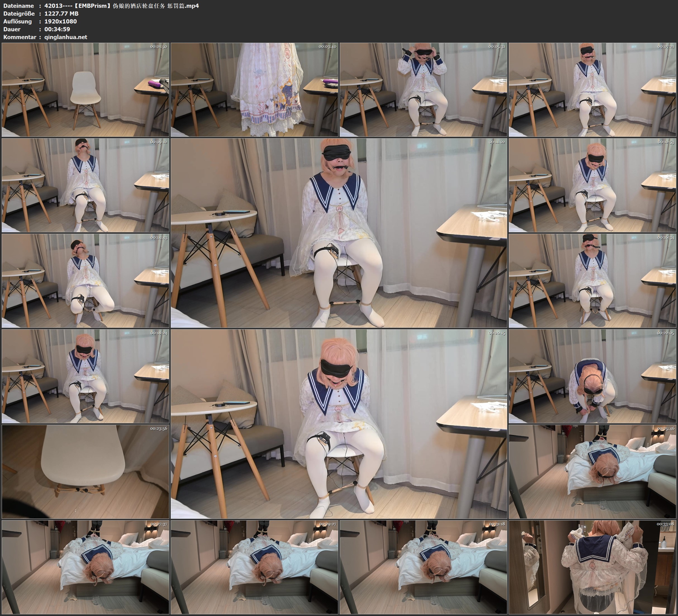Image resolution: width=678 pixels, height=616 pixels.
Task: Open the large thumbnail at 00:20:15
Action: (339, 424)
